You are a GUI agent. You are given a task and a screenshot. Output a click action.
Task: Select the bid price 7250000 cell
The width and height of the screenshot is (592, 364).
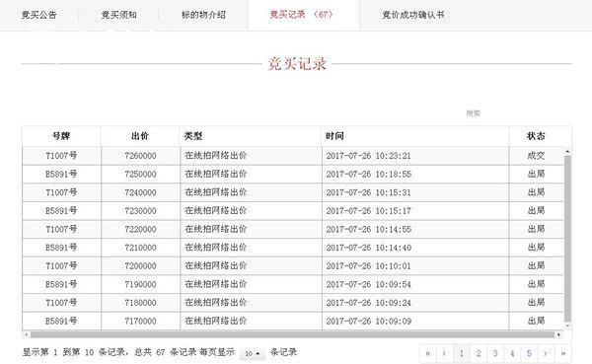pos(140,174)
